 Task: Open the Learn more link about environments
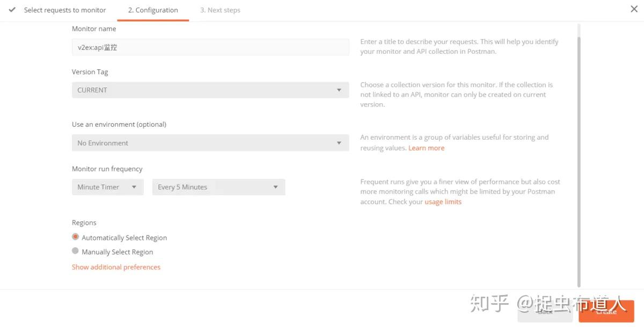[x=426, y=148]
